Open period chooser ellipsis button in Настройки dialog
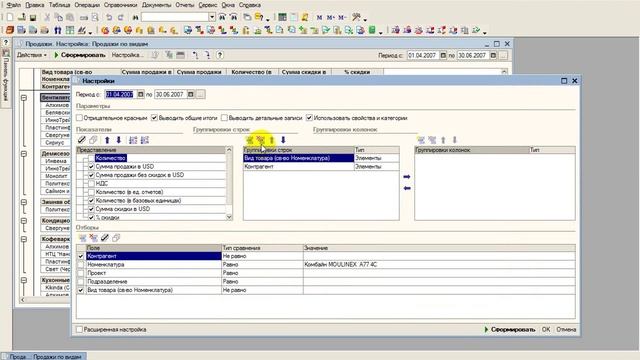This screenshot has width=640, height=360. (x=200, y=94)
